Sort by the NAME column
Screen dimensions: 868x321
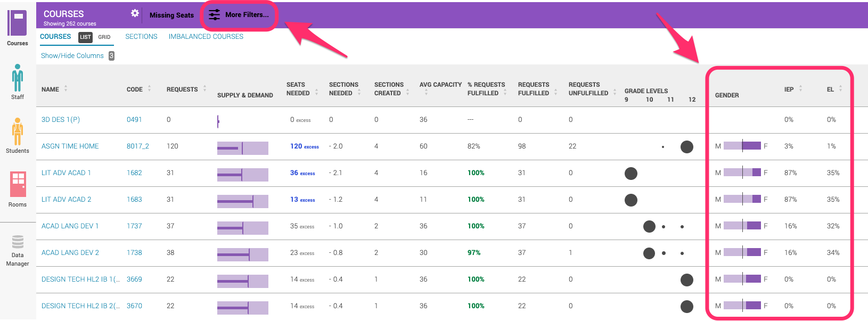click(51, 89)
